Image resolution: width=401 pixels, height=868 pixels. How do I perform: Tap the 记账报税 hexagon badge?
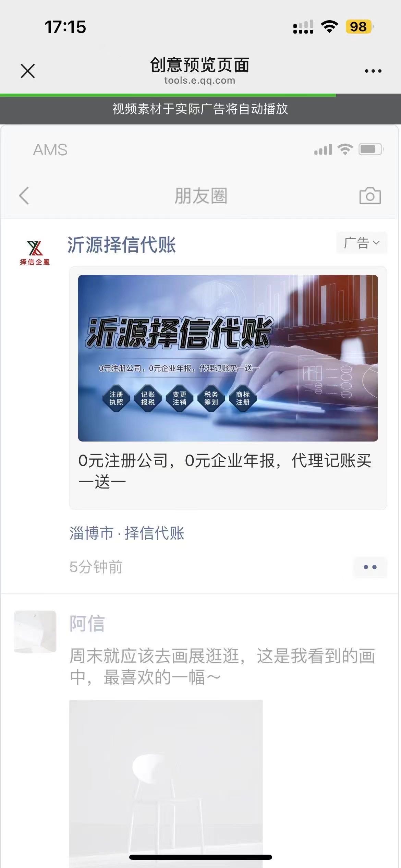click(148, 398)
